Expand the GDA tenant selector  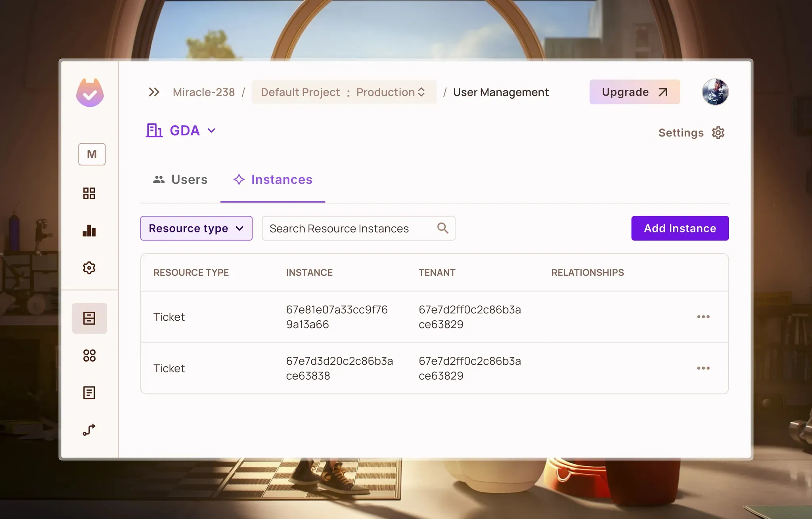pos(181,131)
